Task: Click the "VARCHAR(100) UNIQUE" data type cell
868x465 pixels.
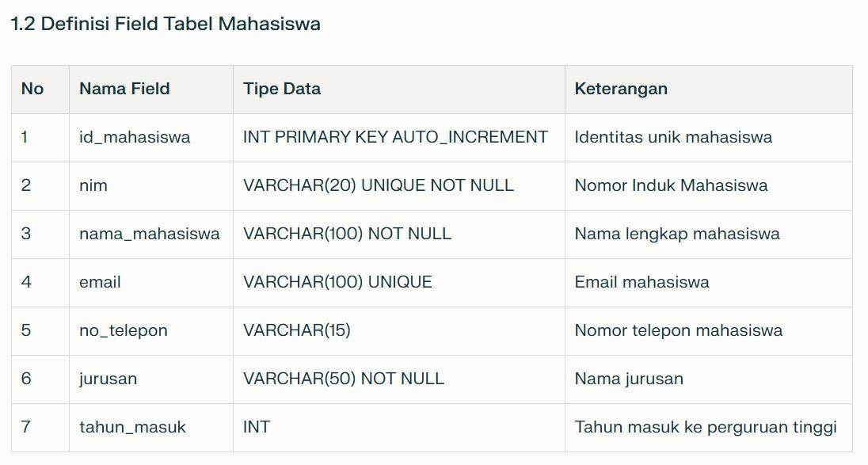Action: click(337, 282)
